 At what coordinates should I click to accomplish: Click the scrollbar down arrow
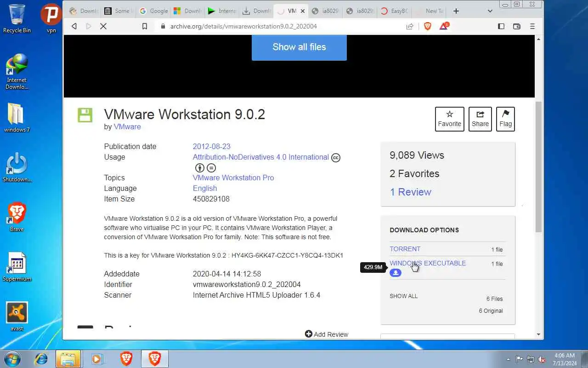coord(539,334)
